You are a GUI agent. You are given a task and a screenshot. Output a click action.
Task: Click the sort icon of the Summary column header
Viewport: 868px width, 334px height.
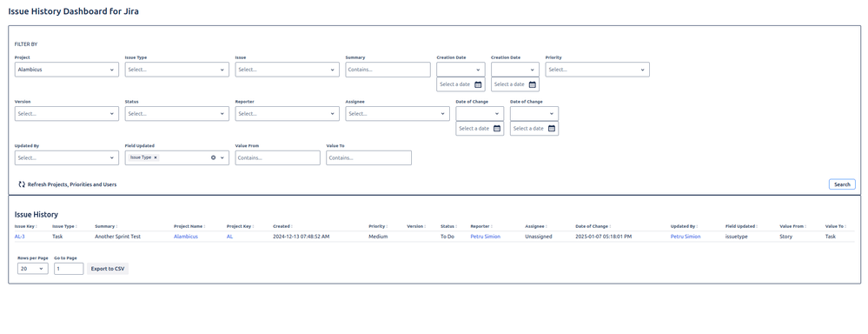(x=116, y=226)
